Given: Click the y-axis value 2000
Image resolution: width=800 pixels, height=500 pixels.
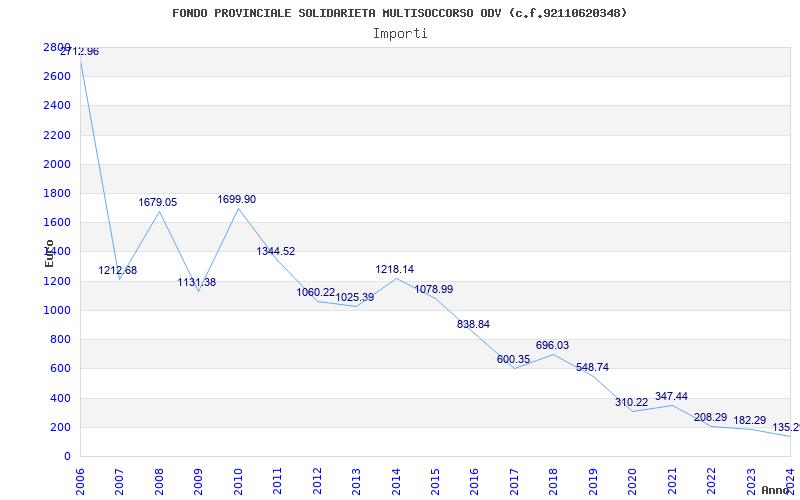Looking at the screenshot, I should 57,164.
